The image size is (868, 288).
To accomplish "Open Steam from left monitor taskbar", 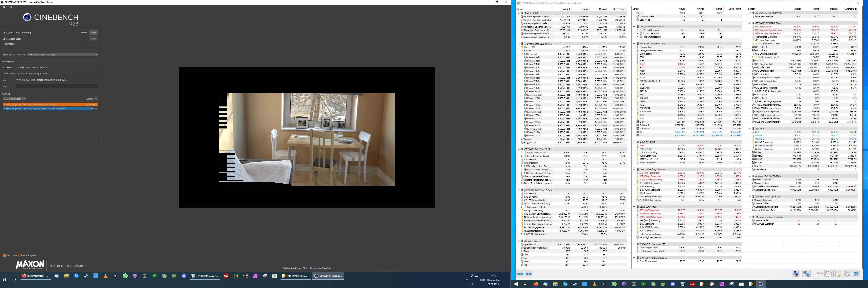I will [x=86, y=276].
